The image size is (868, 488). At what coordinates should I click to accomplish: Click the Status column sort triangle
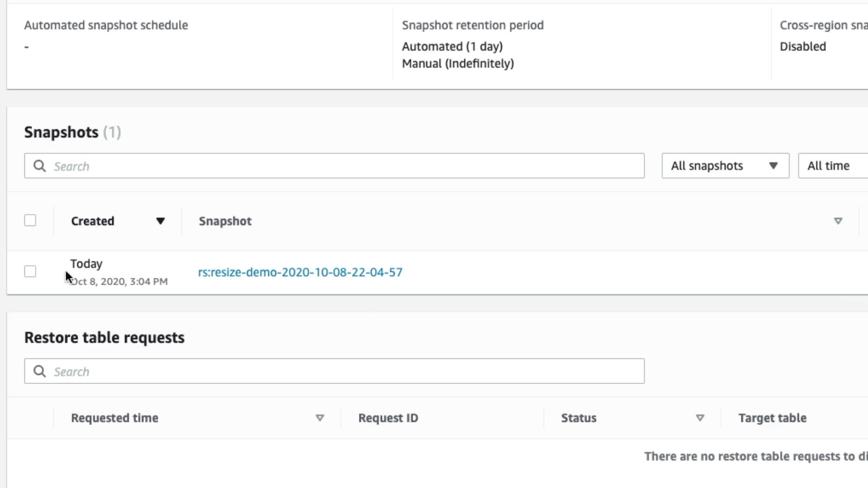coord(700,418)
